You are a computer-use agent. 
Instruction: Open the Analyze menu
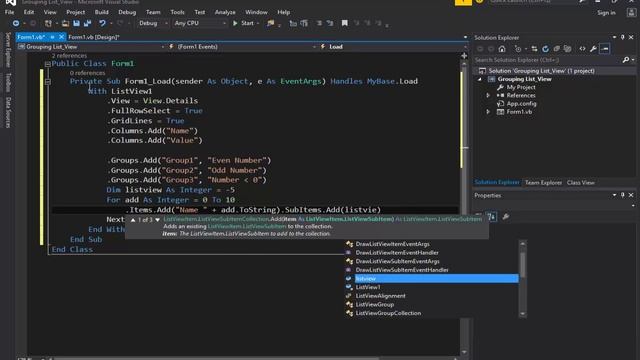click(225, 12)
